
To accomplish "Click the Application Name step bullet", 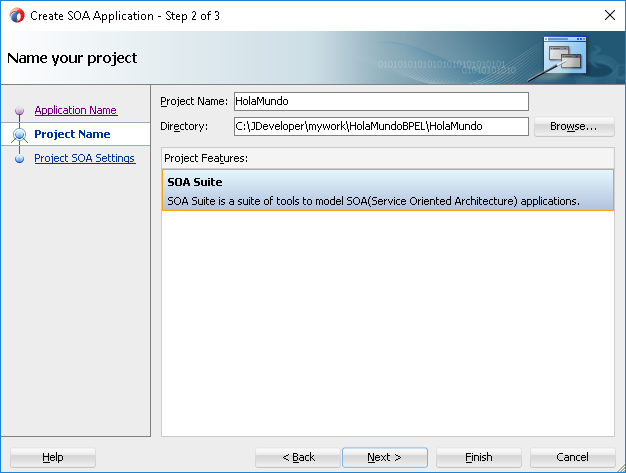I will tap(19, 110).
